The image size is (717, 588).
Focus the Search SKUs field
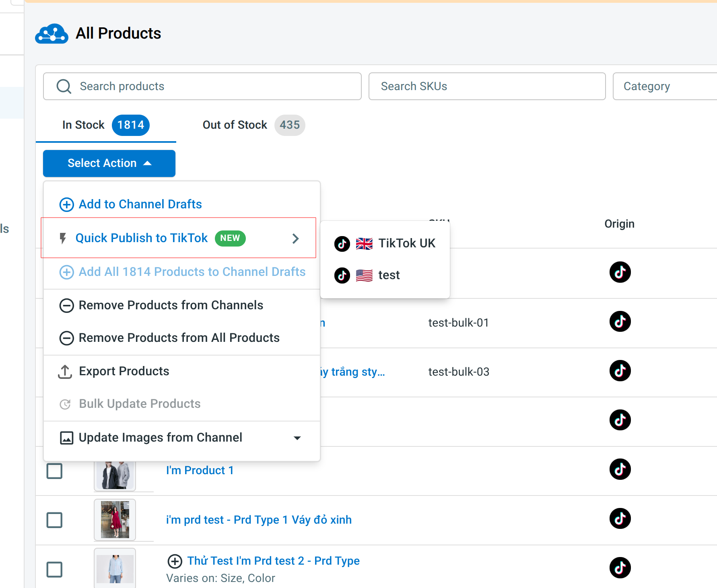[487, 86]
